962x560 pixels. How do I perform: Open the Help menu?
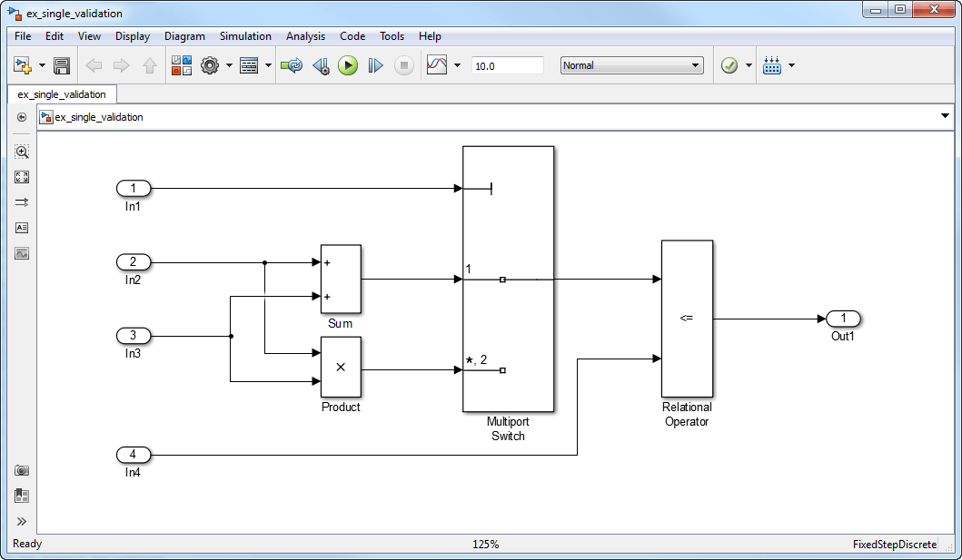coord(430,36)
